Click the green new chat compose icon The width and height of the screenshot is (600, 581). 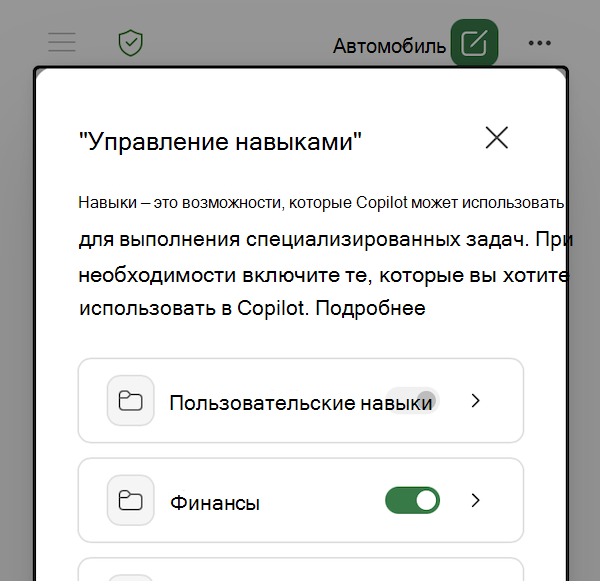[x=474, y=43]
